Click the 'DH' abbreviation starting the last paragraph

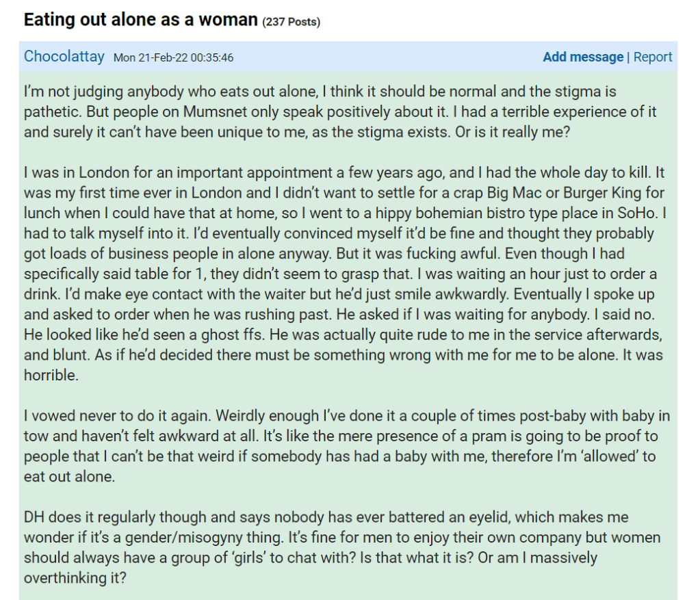point(34,518)
